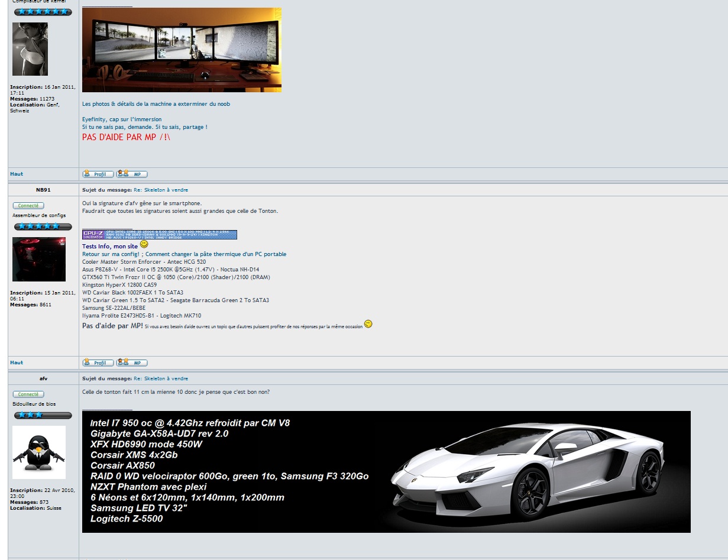Click the Connecté status badge under NB91
Viewport: 728px width, 560px height.
click(28, 206)
